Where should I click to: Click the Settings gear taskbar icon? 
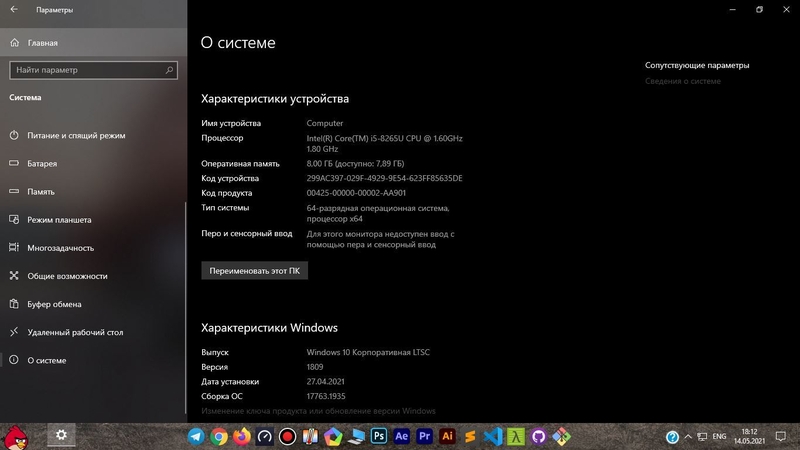point(61,435)
